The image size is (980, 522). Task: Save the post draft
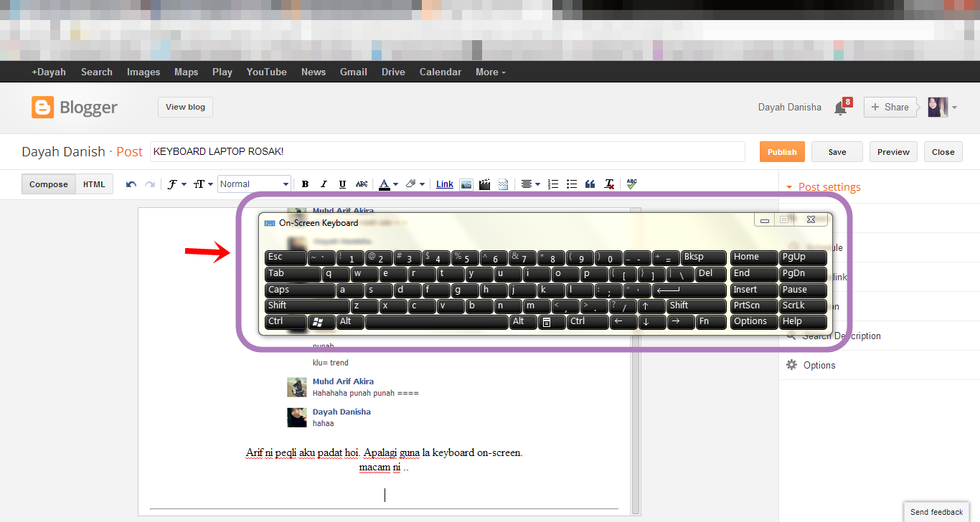[837, 152]
